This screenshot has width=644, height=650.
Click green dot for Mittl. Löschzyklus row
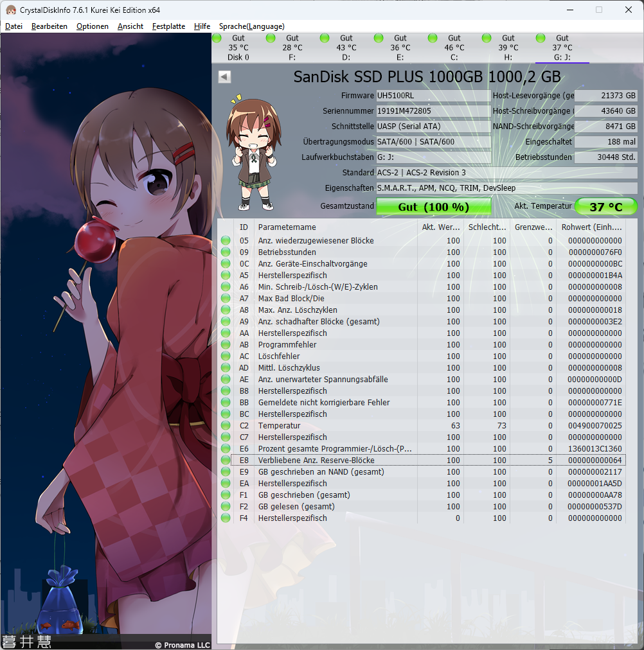(x=226, y=367)
